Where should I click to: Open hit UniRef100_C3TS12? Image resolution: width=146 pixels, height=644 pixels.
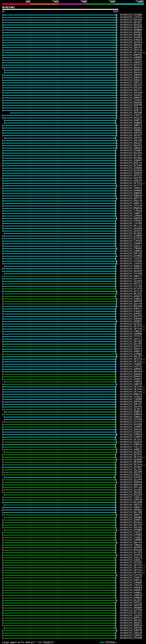[x=131, y=17]
